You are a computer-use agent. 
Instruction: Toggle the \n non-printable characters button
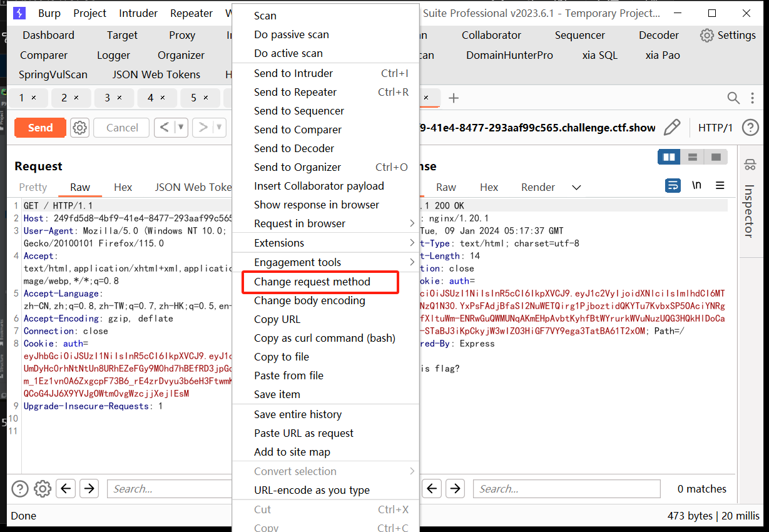point(696,186)
